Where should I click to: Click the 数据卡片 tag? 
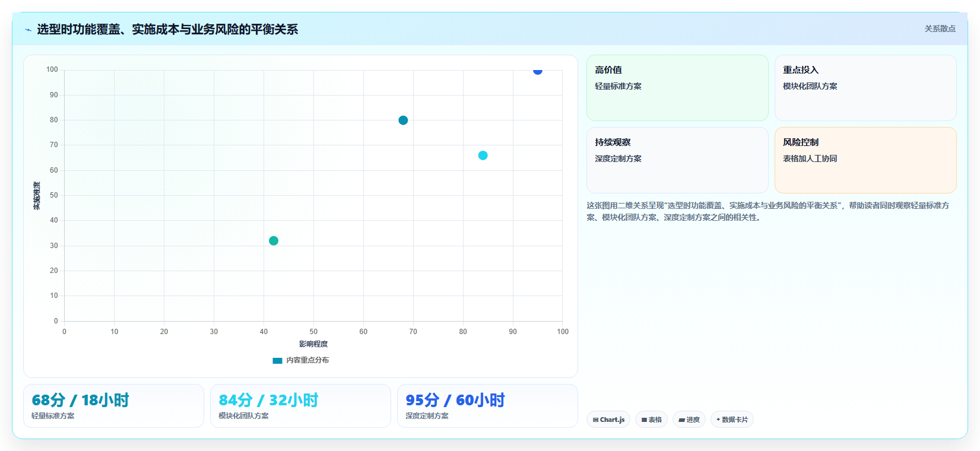coord(732,420)
